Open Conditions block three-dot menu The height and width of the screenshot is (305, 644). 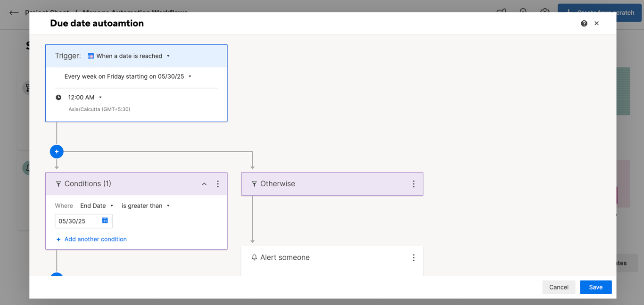pyautogui.click(x=218, y=184)
